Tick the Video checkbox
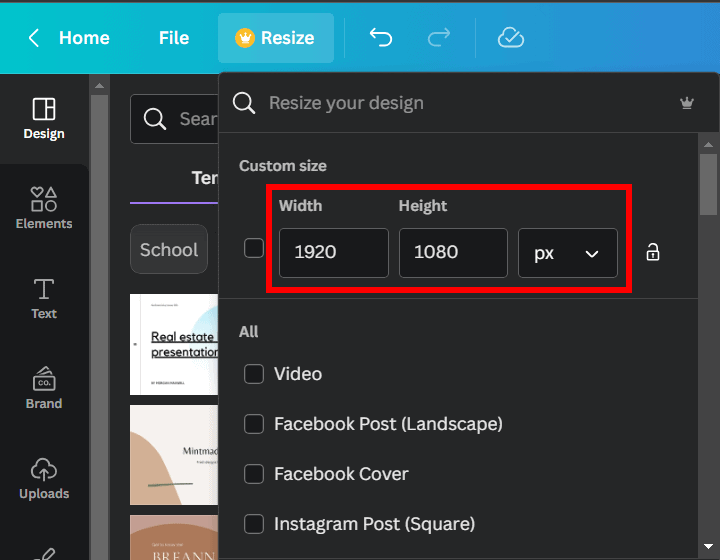The width and height of the screenshot is (720, 560). (255, 374)
